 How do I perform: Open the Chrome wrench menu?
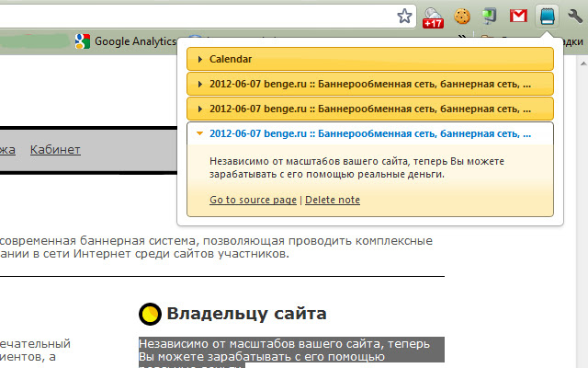(574, 17)
